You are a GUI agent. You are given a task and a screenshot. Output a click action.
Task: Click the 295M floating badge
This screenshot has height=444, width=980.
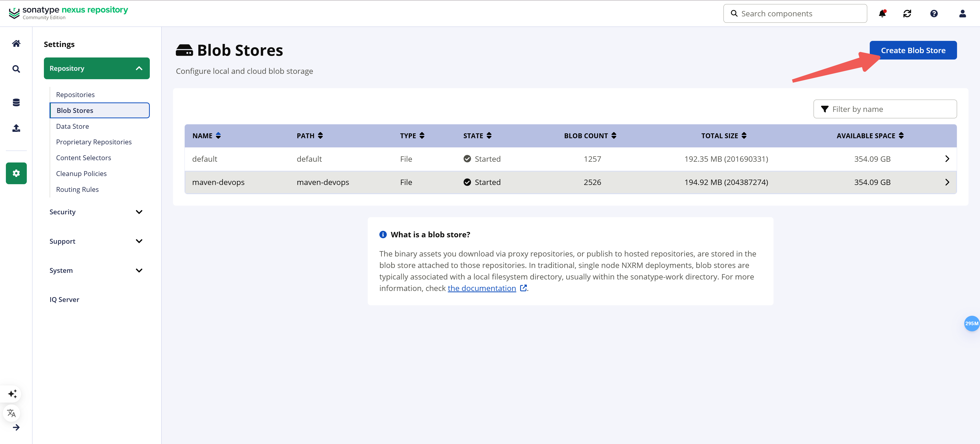(972, 323)
